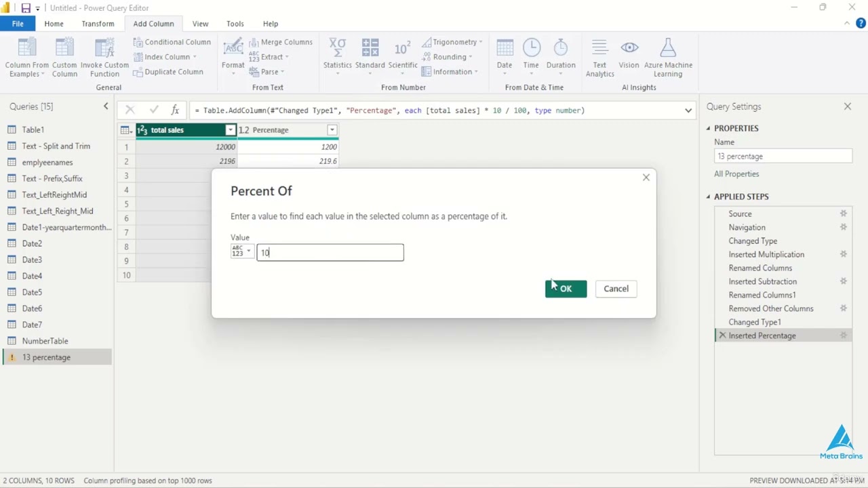The width and height of the screenshot is (868, 488).
Task: Click the query Name field
Action: click(x=783, y=156)
